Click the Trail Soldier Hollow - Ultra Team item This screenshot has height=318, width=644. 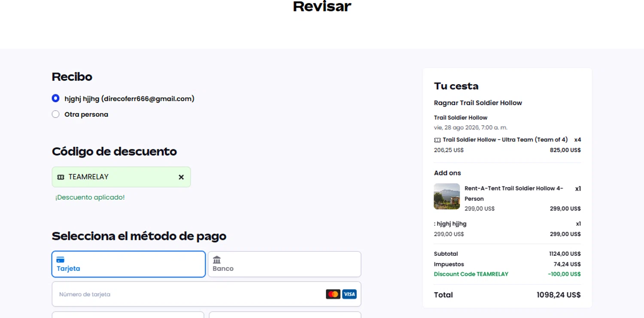(505, 139)
